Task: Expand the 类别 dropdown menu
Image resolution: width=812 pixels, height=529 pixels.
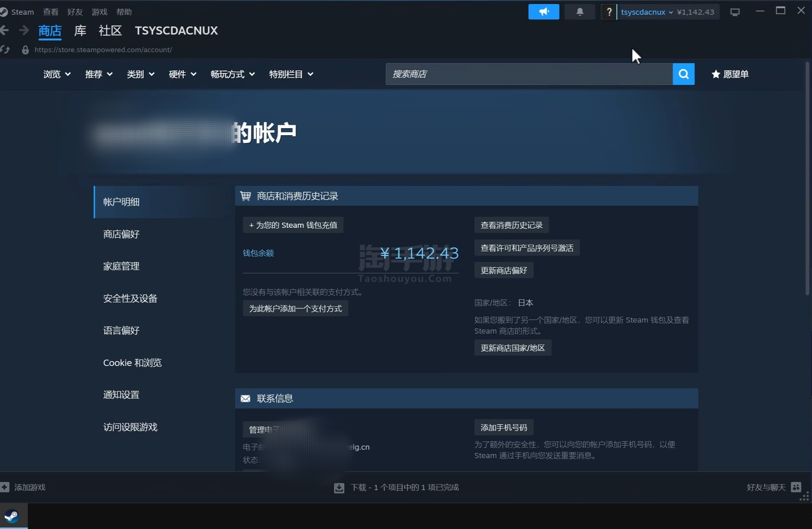Action: (140, 74)
